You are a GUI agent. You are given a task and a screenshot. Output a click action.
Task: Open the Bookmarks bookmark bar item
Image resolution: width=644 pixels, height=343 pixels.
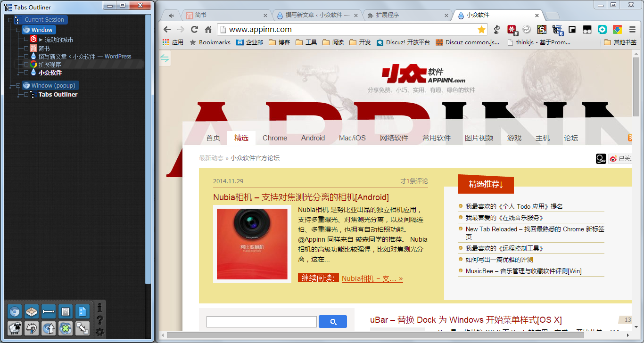[210, 42]
